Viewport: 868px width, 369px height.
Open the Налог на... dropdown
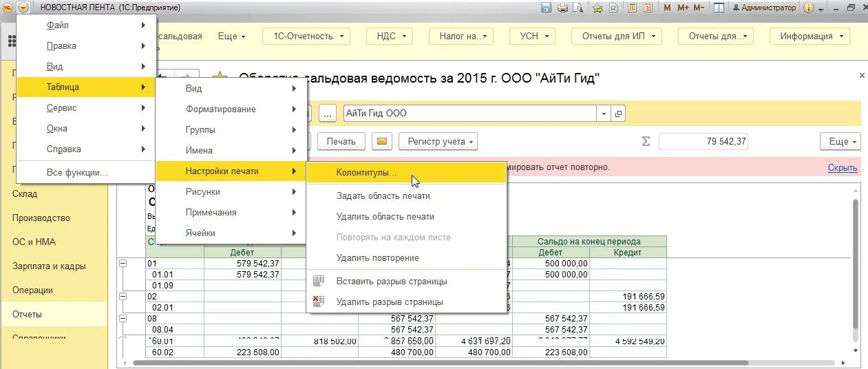pyautogui.click(x=461, y=36)
